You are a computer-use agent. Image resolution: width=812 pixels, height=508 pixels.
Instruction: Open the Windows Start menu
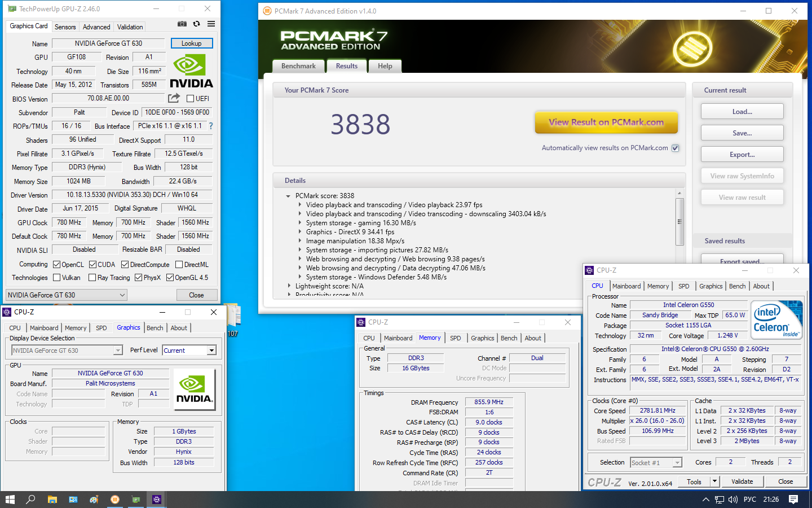coord(10,500)
